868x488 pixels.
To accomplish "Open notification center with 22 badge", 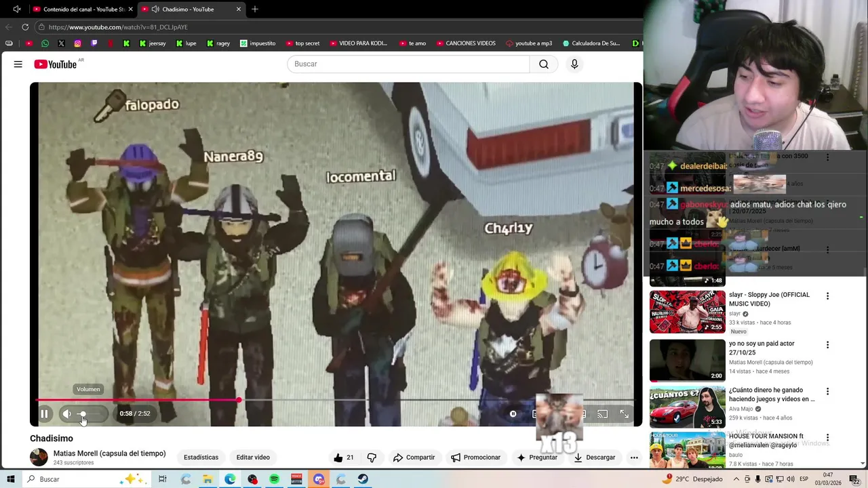I will 856,479.
